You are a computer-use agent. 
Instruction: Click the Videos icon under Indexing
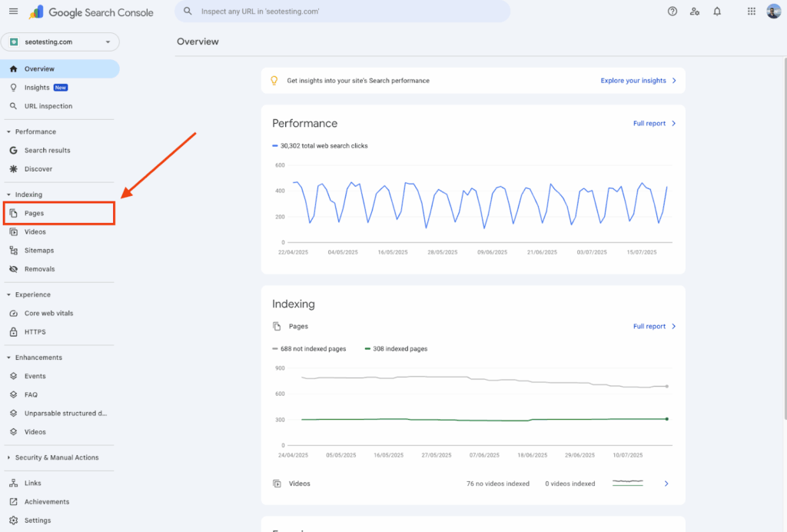pyautogui.click(x=14, y=232)
